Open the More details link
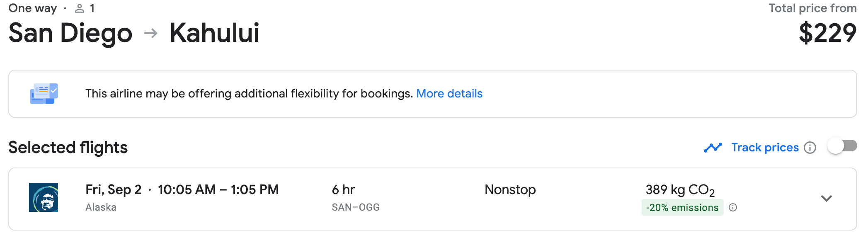 pyautogui.click(x=449, y=94)
